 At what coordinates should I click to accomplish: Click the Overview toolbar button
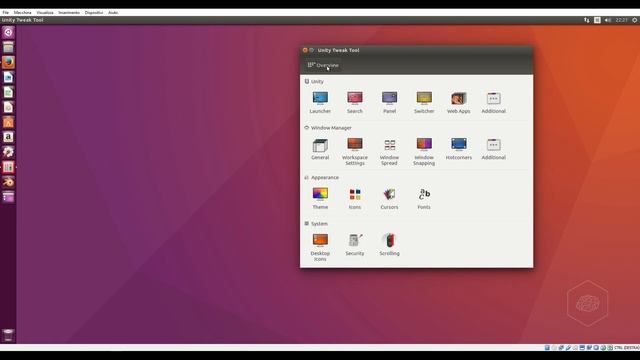click(323, 65)
